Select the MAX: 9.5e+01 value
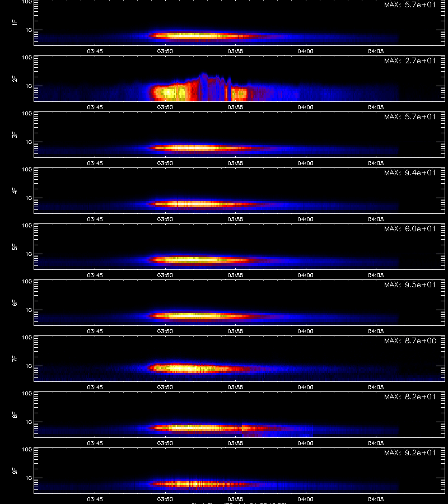448x504 pixels. click(410, 285)
